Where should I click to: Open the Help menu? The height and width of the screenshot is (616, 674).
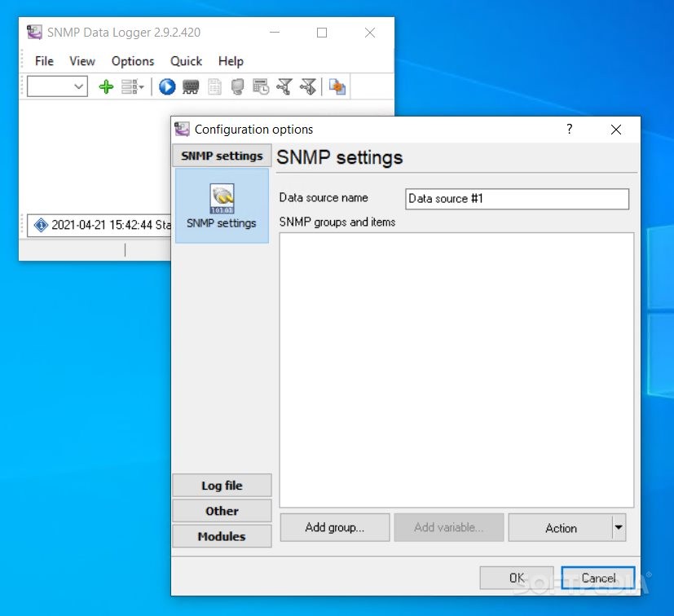pyautogui.click(x=231, y=61)
